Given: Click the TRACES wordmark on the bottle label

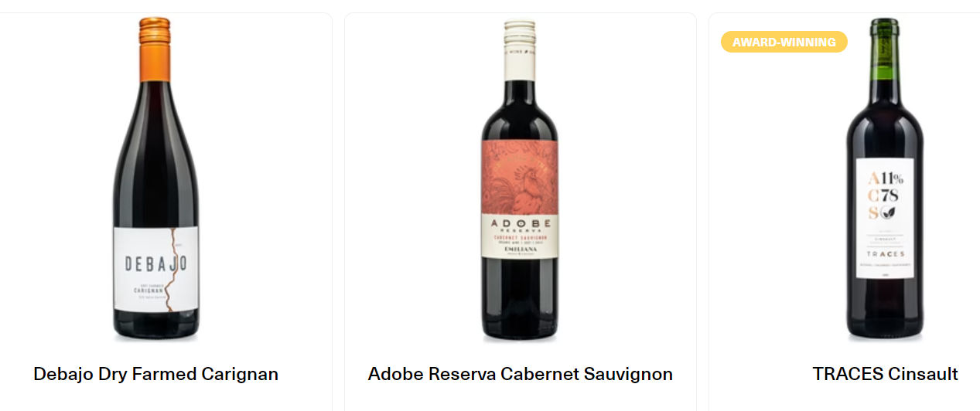Looking at the screenshot, I should point(885,254).
